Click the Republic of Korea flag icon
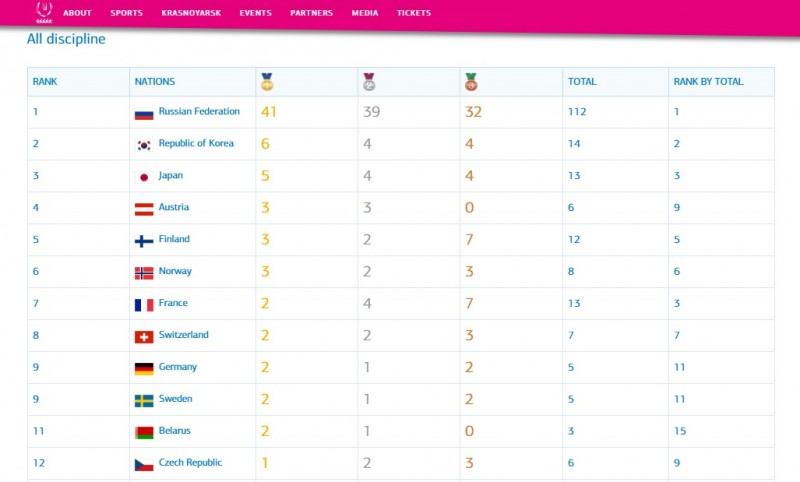Viewport: 800px width, 482px height. [x=144, y=145]
